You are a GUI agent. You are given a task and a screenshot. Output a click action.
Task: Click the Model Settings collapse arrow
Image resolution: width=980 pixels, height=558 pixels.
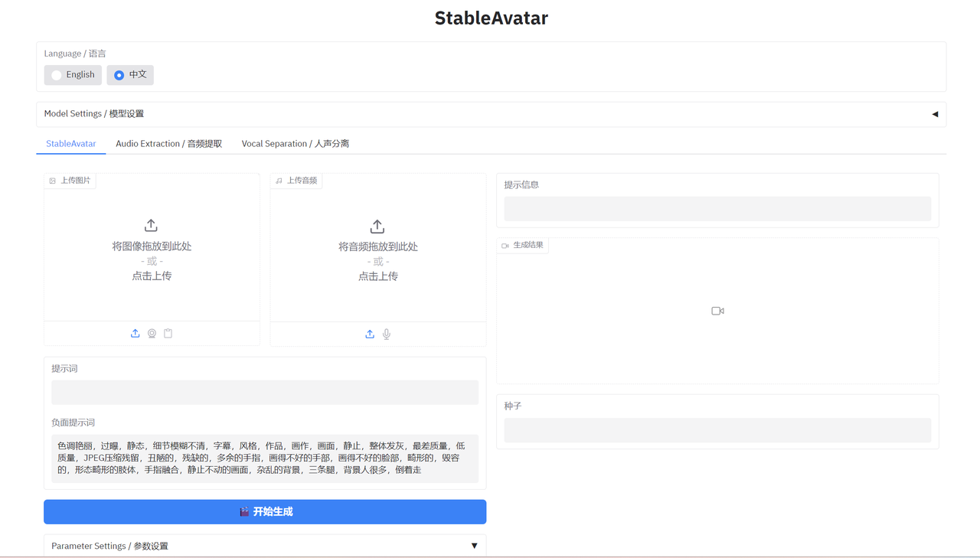[x=934, y=114]
